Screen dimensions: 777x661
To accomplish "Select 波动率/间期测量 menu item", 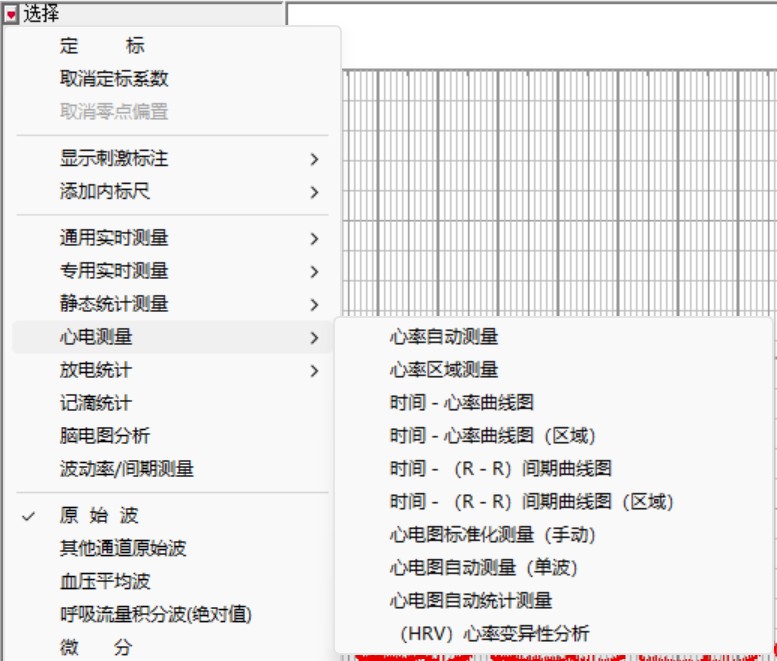I will (x=172, y=469).
